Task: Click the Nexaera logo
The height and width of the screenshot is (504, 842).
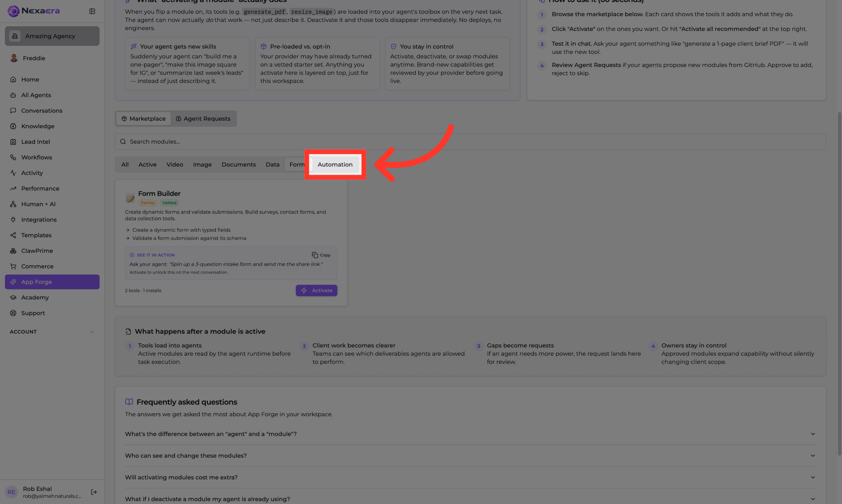Action: point(34,11)
